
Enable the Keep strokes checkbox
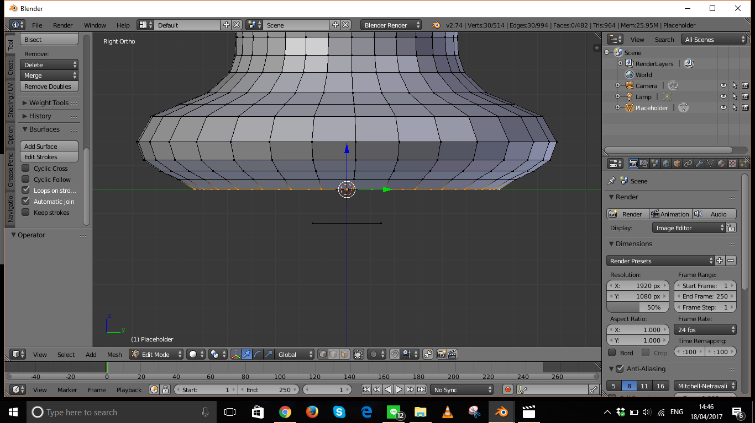(26, 212)
